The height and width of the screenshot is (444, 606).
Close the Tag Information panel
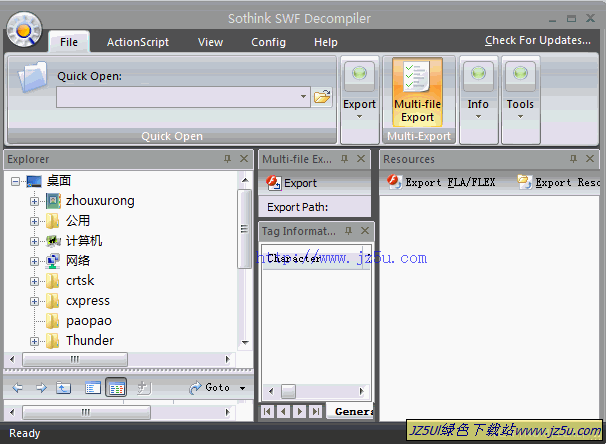coord(364,231)
